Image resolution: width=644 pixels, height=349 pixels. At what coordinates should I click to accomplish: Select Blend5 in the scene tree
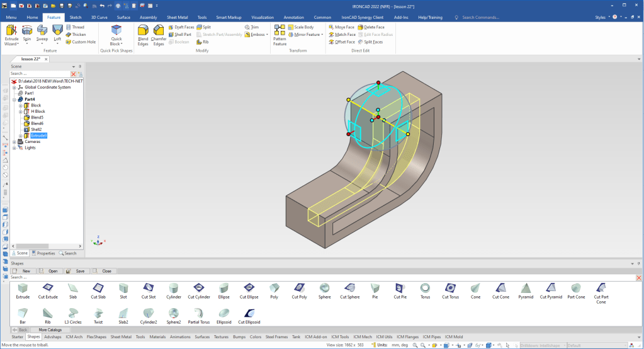[x=37, y=117]
